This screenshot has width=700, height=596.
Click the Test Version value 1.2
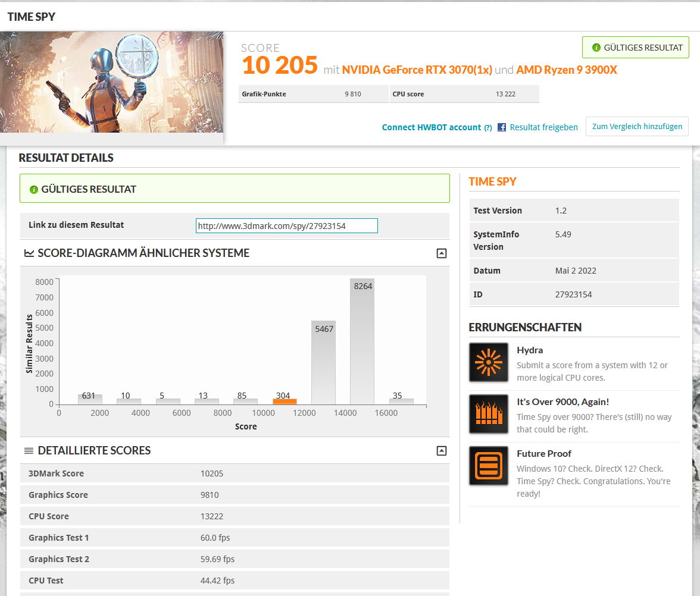(561, 211)
